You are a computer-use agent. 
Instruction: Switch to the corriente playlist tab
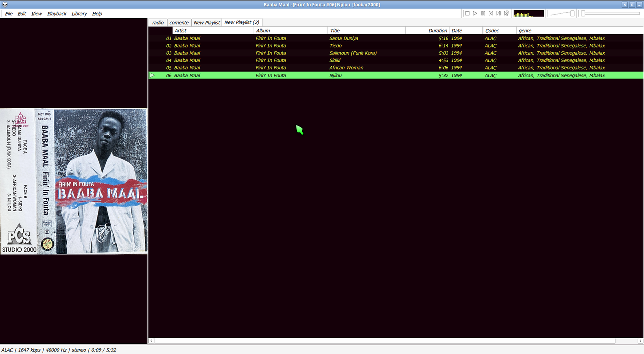click(x=179, y=23)
